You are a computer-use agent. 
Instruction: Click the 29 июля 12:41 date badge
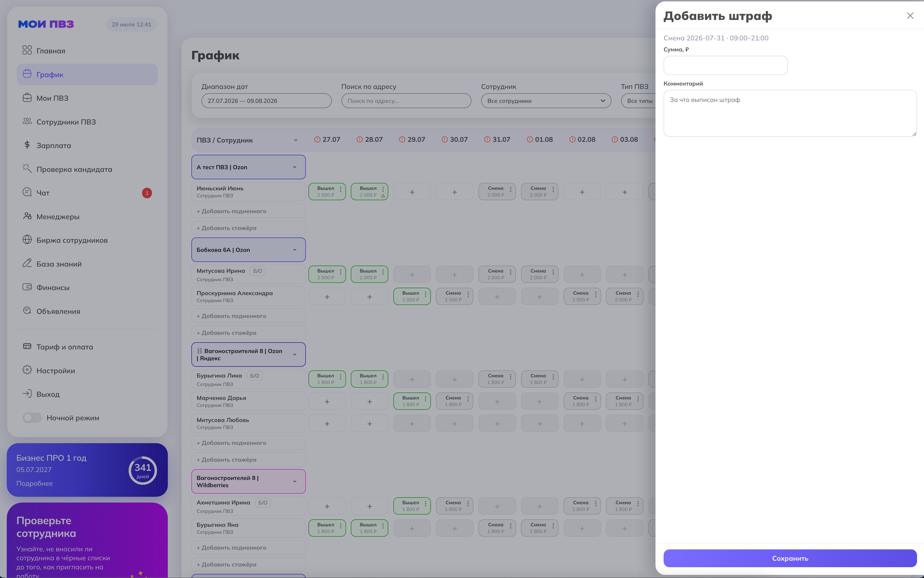point(131,25)
